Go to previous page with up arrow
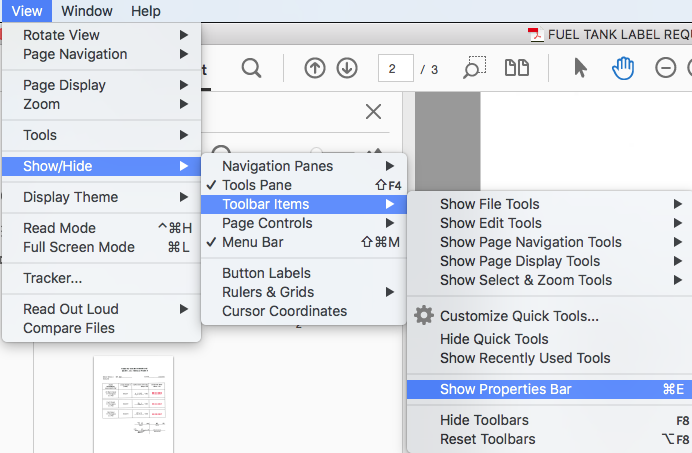 click(315, 68)
